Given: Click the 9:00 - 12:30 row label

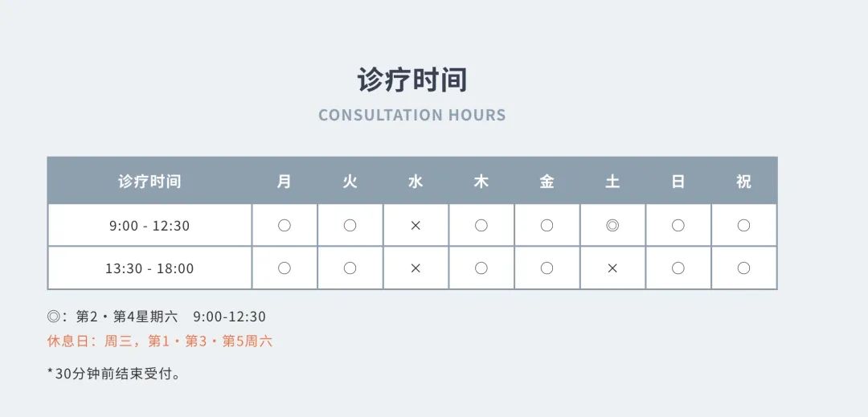Looking at the screenshot, I should (149, 226).
